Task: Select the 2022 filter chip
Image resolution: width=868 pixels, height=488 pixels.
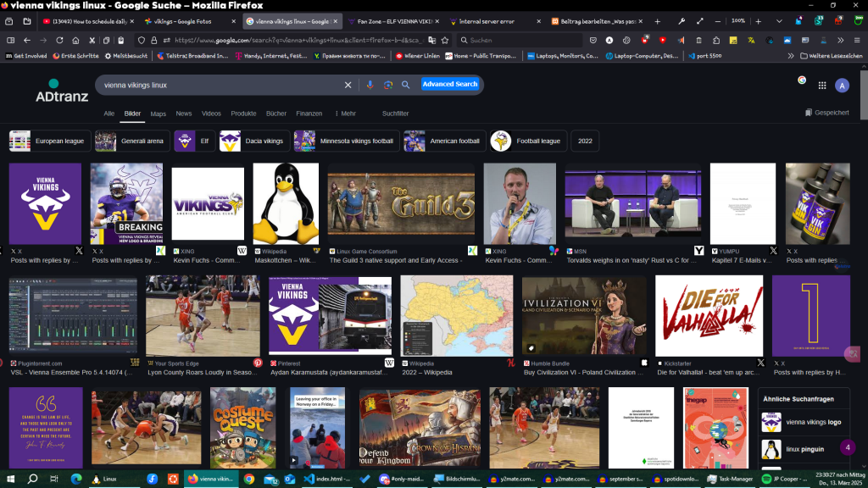Action: [585, 141]
